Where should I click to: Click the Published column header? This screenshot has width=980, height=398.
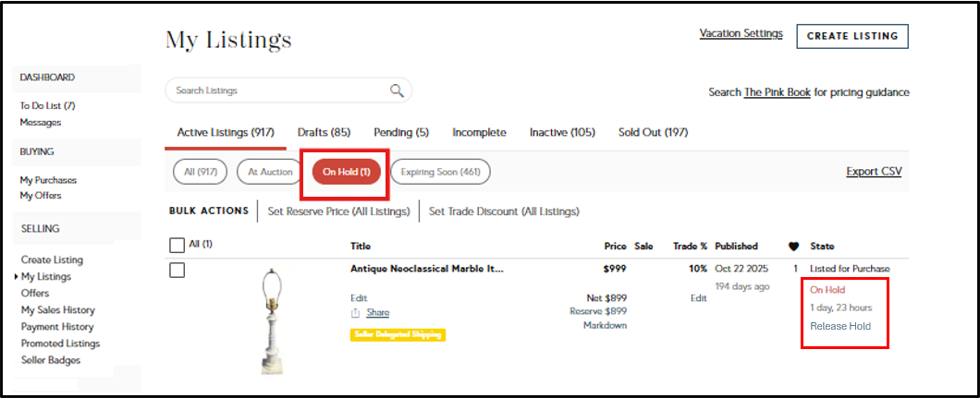pos(736,247)
